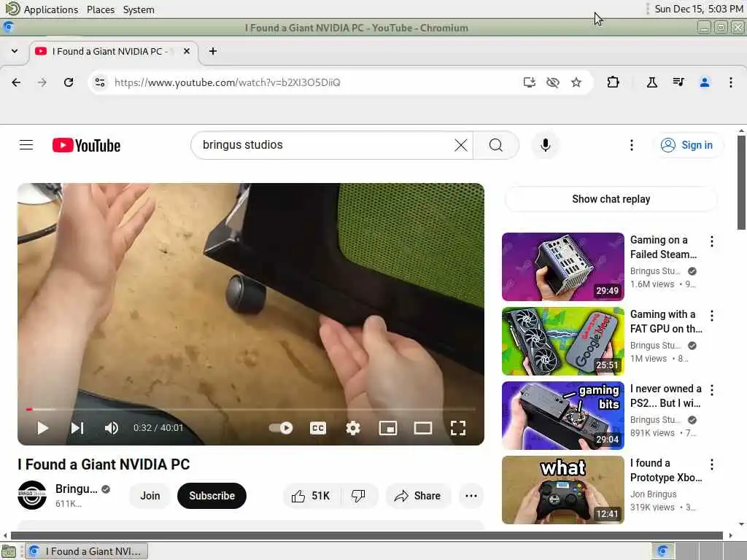Go to YouTube home via logo
Viewport: 747px width, 560px height.
click(86, 145)
